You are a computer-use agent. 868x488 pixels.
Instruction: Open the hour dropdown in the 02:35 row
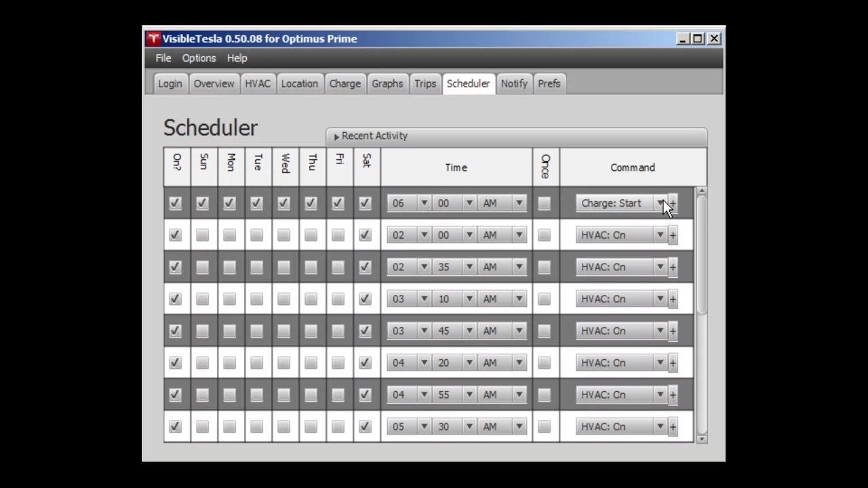click(x=409, y=267)
